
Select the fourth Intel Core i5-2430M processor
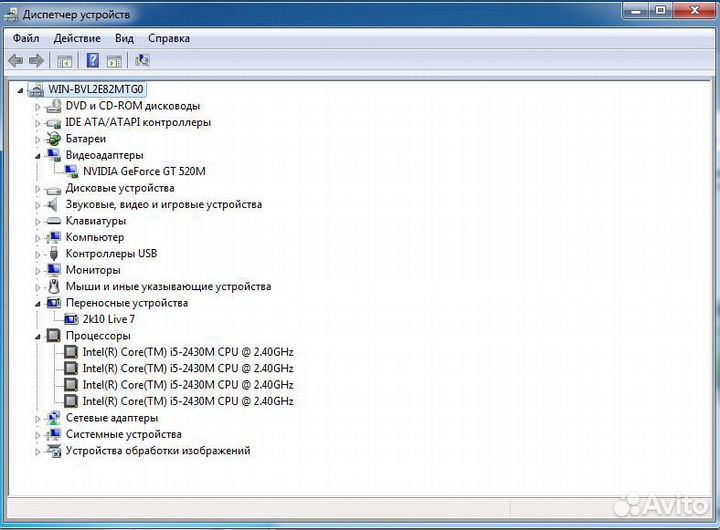(188, 401)
